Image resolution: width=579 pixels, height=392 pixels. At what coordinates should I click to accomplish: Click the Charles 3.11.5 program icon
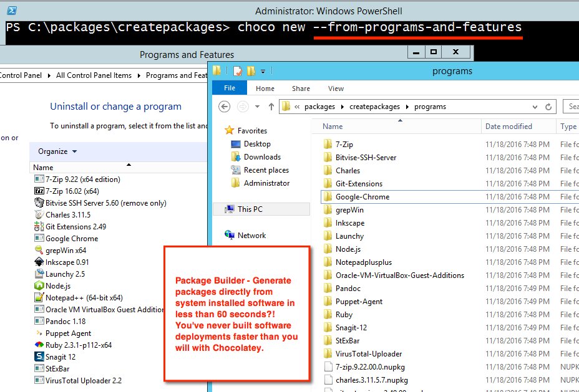pyautogui.click(x=39, y=214)
